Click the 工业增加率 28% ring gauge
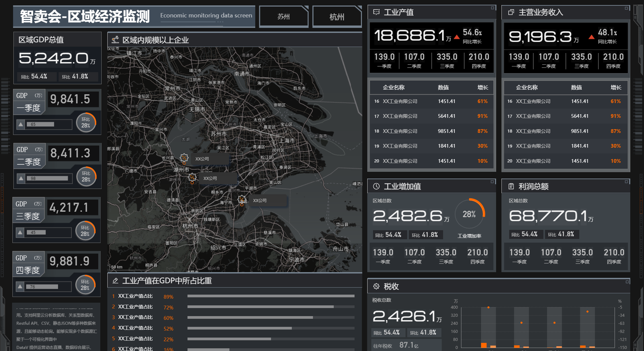Viewport: 644px width, 351px height. click(469, 214)
